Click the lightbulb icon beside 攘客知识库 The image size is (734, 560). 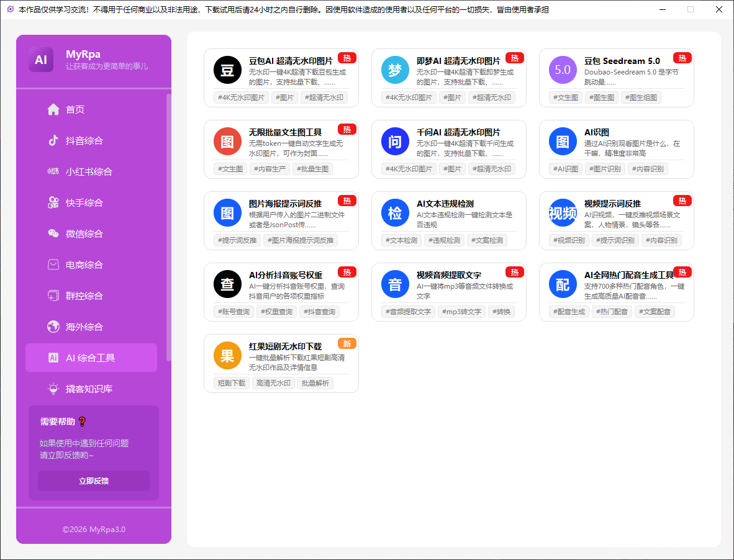(53, 389)
